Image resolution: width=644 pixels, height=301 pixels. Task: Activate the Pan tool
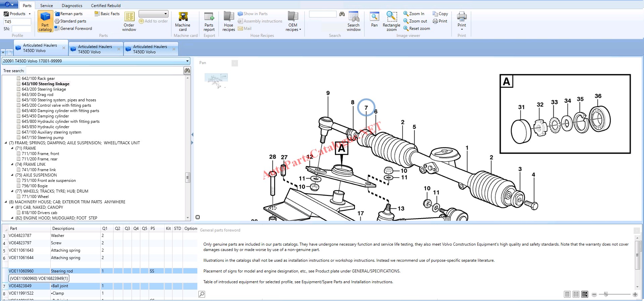374,19
